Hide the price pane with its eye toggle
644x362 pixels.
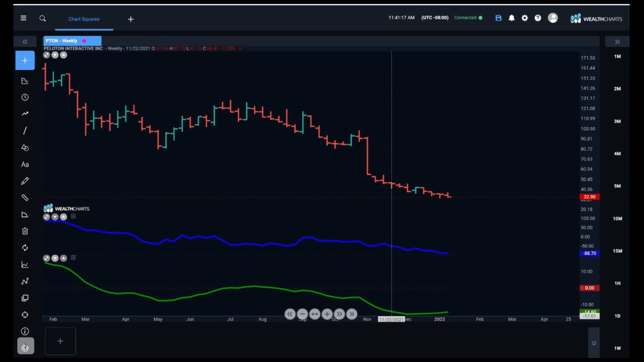[47, 55]
